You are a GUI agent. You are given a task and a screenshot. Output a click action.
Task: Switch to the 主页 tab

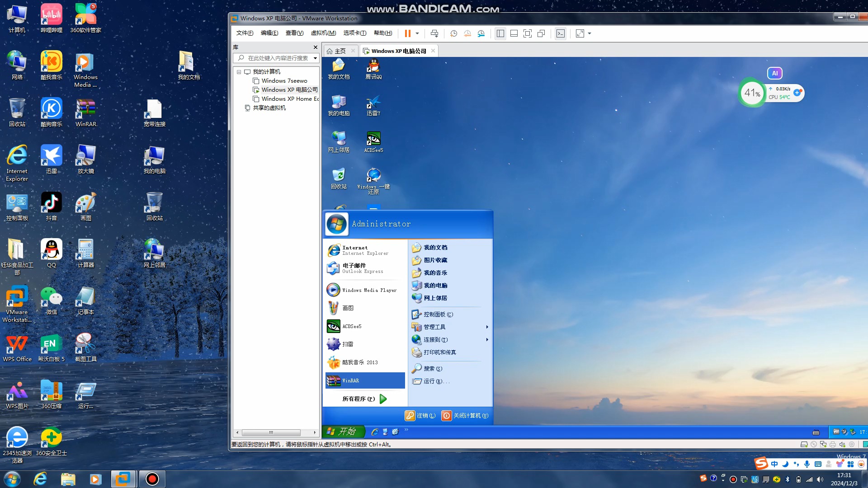tap(340, 51)
